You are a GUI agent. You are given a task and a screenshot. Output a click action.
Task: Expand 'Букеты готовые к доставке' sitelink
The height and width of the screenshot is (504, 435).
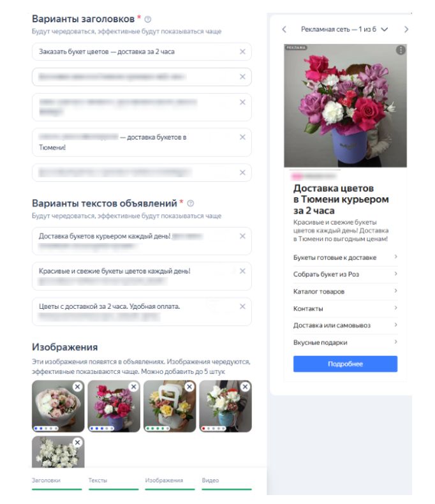tap(345, 258)
